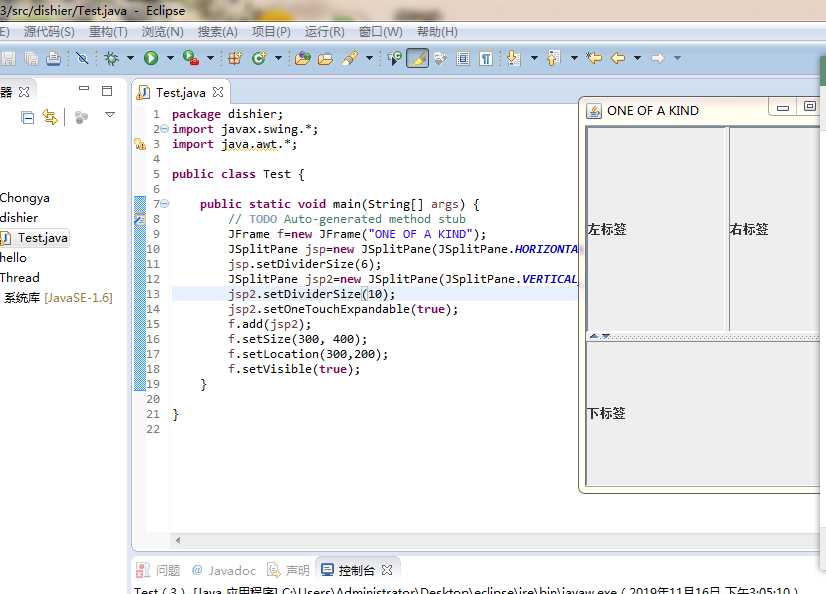Open package explorer view menu triangle
Screen dimensions: 826x594
click(x=110, y=116)
